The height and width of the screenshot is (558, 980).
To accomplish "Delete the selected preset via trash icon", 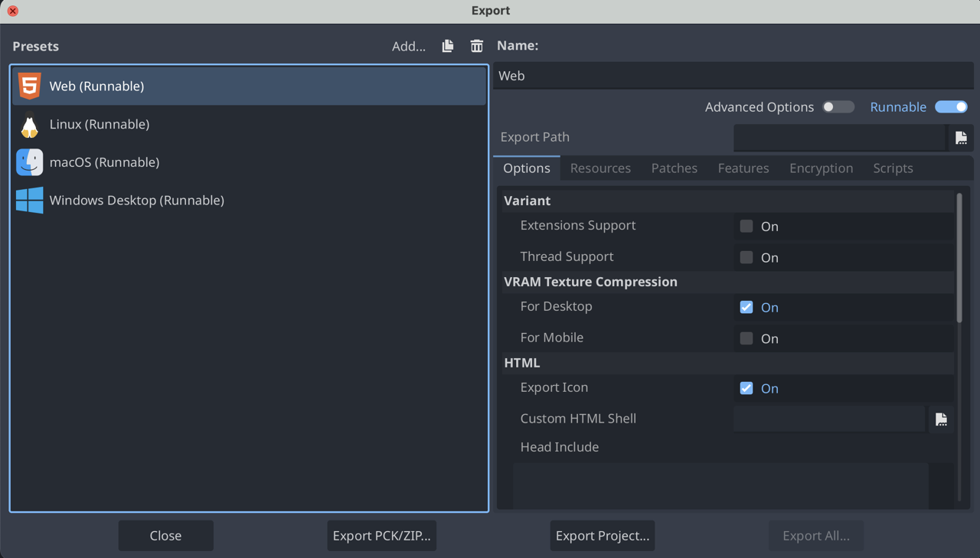I will coord(476,46).
